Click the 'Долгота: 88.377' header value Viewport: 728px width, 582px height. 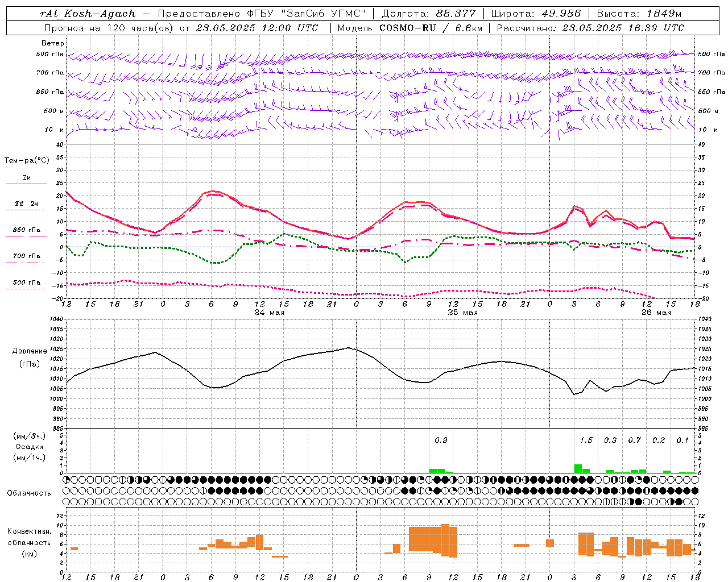(430, 14)
